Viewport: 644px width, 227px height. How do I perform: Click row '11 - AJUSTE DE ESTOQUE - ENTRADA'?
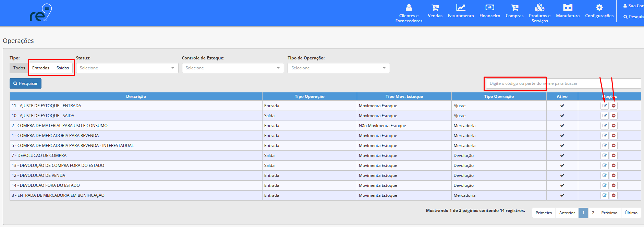(x=325, y=106)
